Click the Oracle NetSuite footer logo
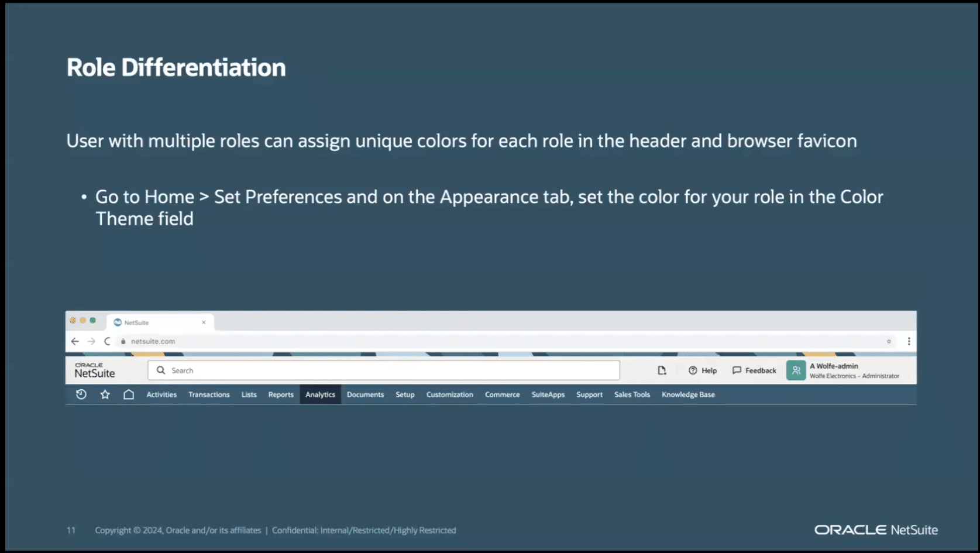 pyautogui.click(x=876, y=530)
